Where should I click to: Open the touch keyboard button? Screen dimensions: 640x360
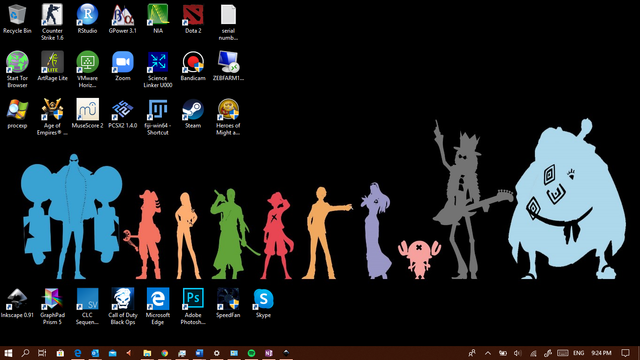[562, 353]
